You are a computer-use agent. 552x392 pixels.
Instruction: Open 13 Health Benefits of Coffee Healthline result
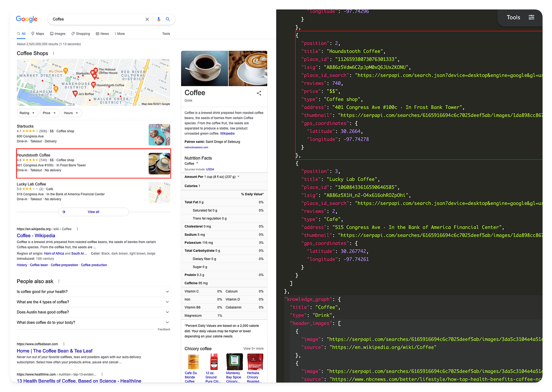pos(79,381)
